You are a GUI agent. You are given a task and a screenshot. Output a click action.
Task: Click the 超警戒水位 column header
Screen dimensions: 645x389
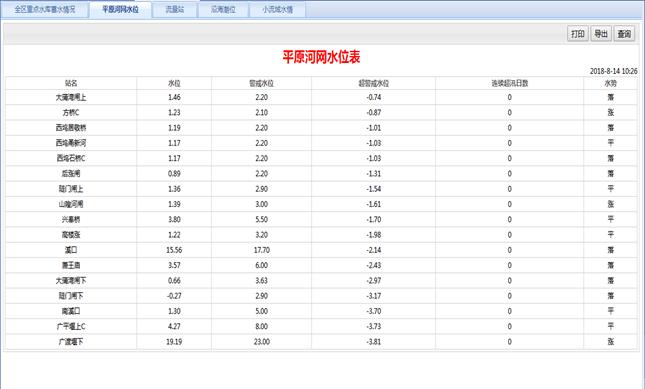pos(374,83)
